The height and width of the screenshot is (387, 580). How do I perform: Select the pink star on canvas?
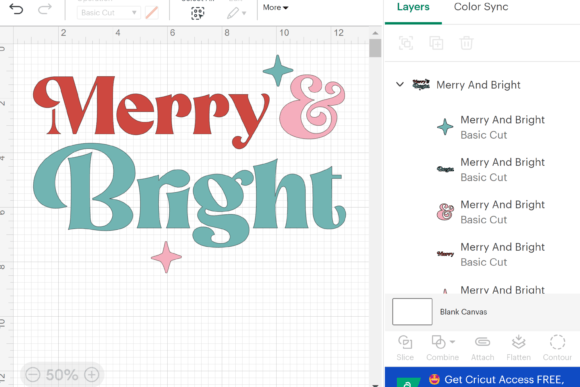click(166, 257)
